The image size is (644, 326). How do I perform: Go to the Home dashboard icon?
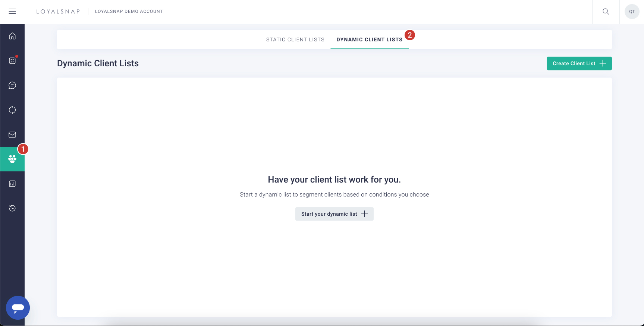coord(12,36)
